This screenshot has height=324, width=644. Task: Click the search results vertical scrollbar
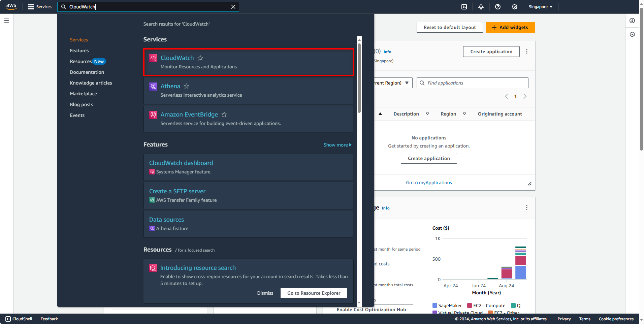point(359,77)
